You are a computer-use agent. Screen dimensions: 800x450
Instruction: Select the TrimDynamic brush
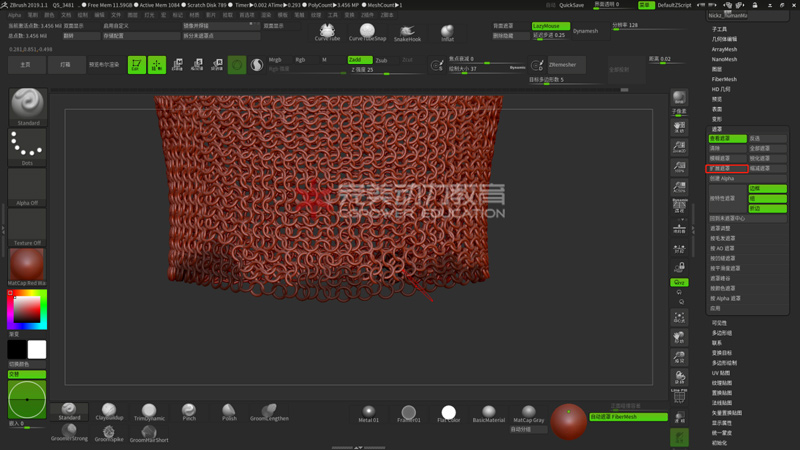click(x=148, y=411)
